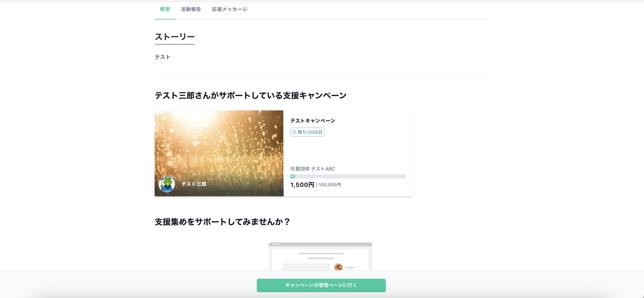Image resolution: width=644 pixels, height=298 pixels.
Task: Click the 1,500円 / 100,000円 amount display
Action: pyautogui.click(x=316, y=185)
